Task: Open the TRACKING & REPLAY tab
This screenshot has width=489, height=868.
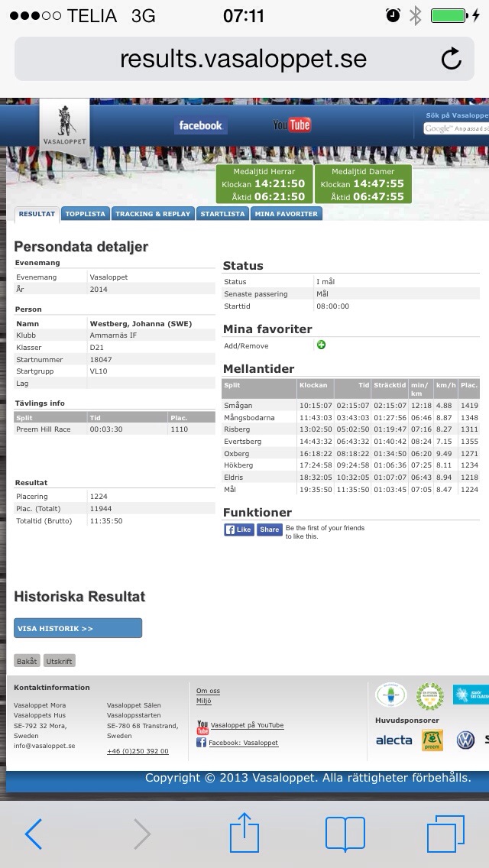Action: tap(153, 214)
